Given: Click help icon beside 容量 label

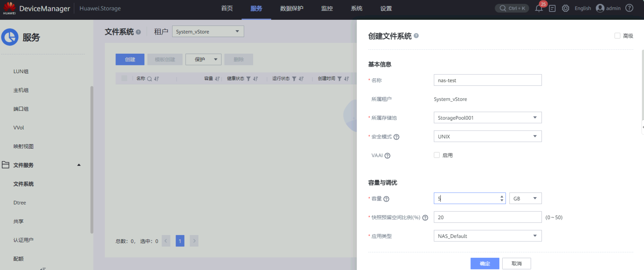Looking at the screenshot, I should tap(386, 199).
